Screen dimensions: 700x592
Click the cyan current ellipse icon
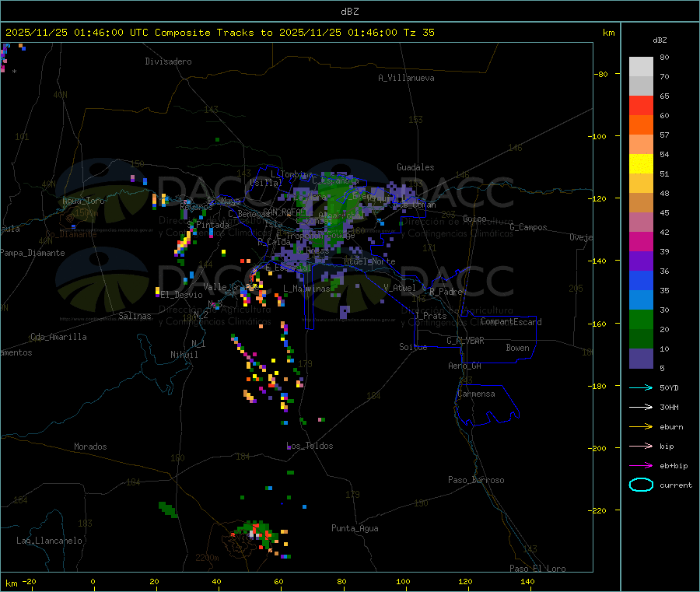[x=641, y=485]
